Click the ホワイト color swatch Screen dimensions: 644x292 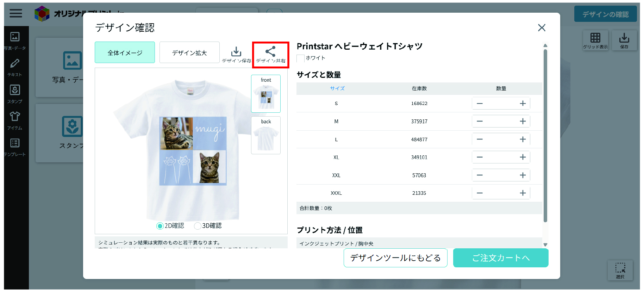pyautogui.click(x=300, y=58)
